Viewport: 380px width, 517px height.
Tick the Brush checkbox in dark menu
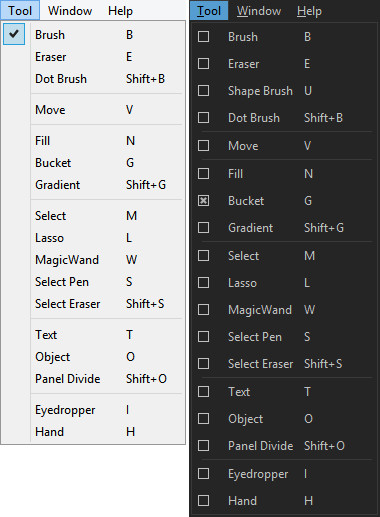(x=203, y=37)
